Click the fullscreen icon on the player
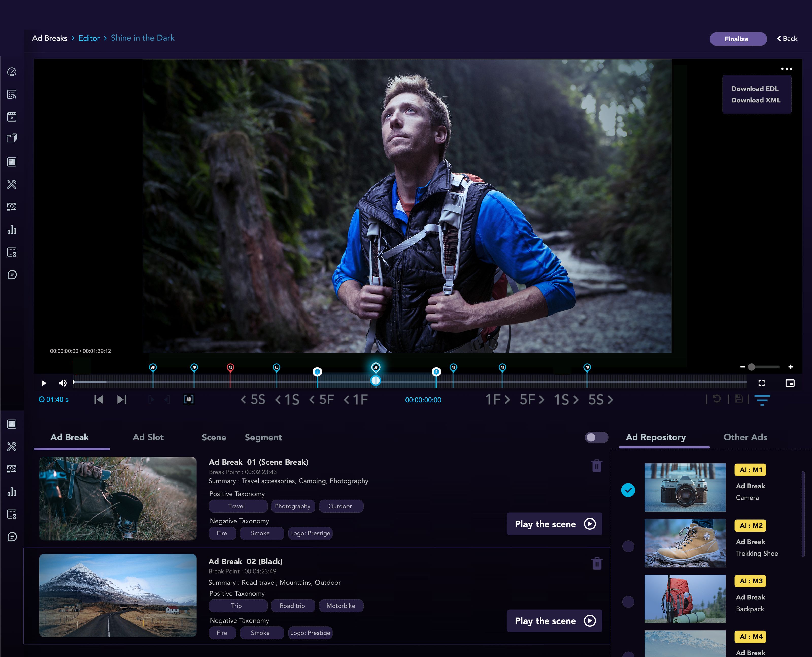812x657 pixels. (x=762, y=383)
